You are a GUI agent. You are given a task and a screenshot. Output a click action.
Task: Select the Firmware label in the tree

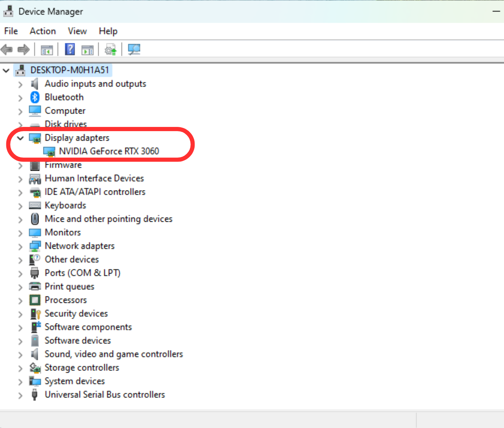pyautogui.click(x=63, y=165)
